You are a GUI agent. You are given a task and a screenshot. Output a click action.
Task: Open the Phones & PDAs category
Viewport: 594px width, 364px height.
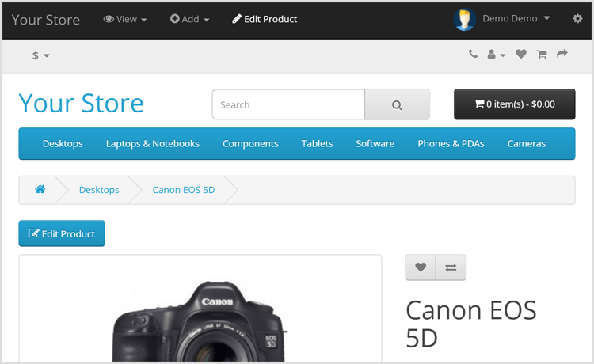[451, 144]
